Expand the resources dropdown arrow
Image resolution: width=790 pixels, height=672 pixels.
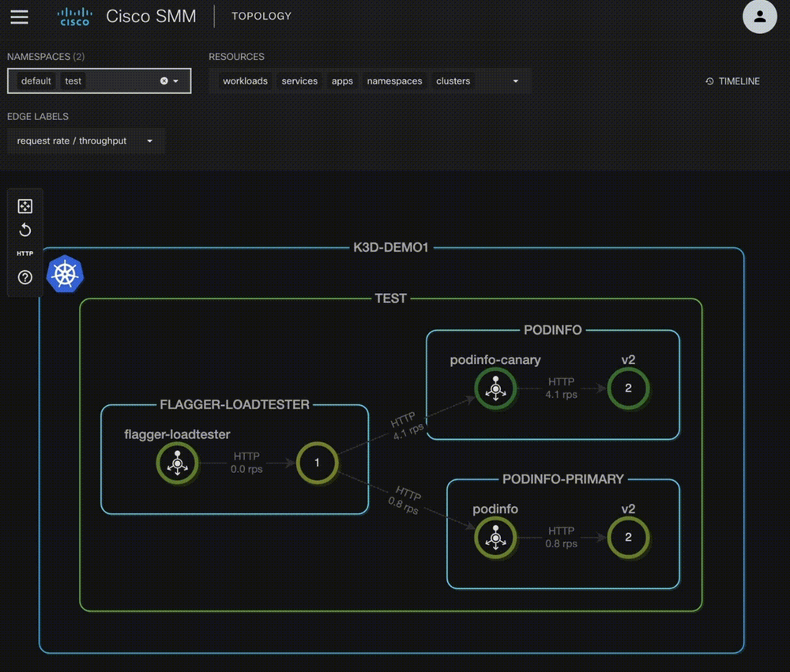click(x=515, y=81)
